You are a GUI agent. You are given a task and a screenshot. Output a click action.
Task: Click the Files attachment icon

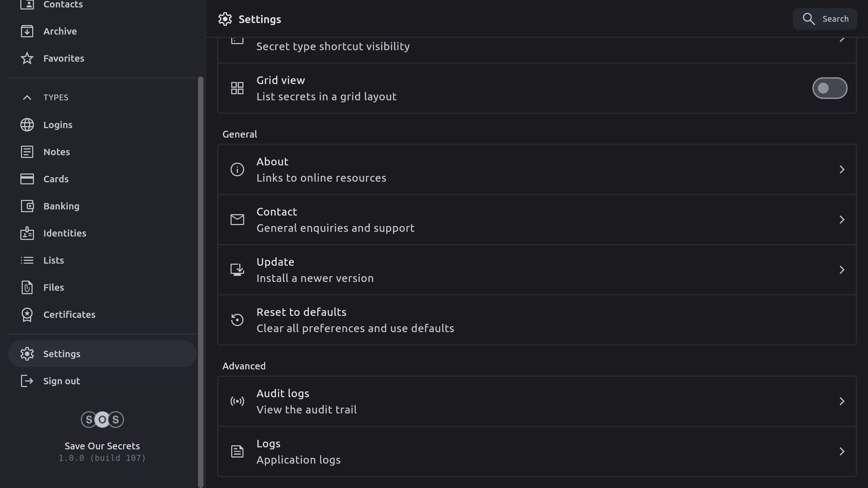click(27, 287)
